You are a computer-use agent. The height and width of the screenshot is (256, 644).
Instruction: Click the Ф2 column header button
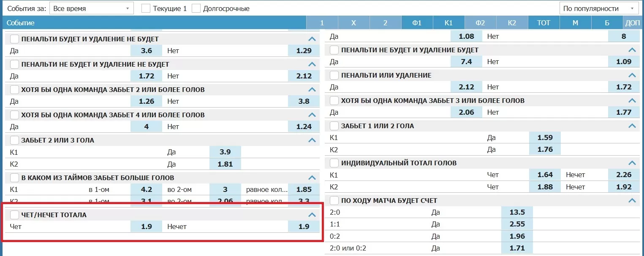click(x=480, y=23)
